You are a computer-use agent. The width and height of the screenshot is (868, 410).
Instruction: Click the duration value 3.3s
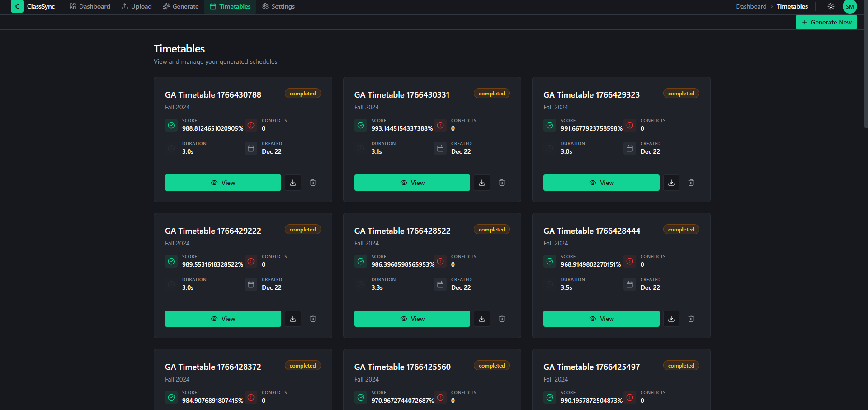point(377,287)
